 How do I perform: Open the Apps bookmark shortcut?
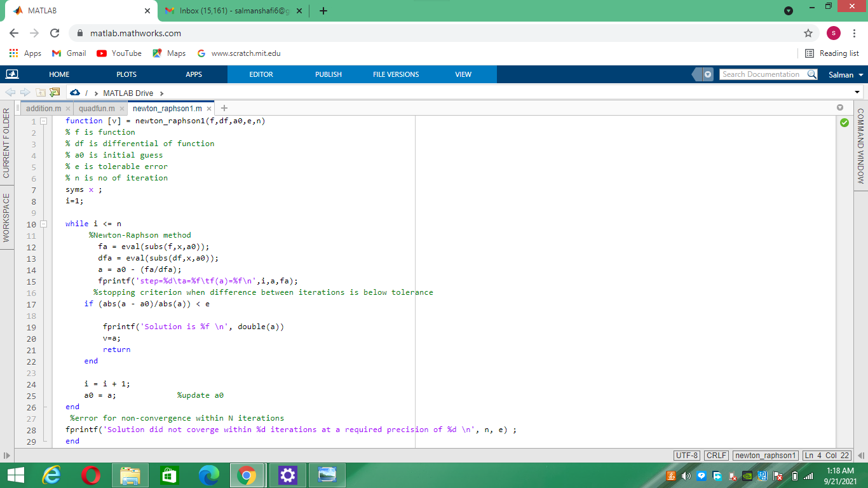pyautogui.click(x=25, y=53)
